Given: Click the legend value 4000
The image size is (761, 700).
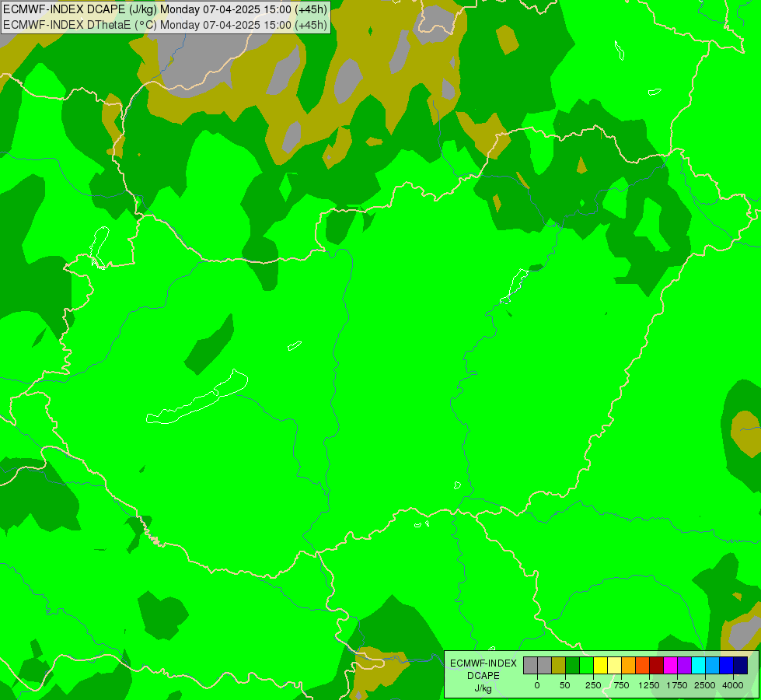Looking at the screenshot, I should [x=733, y=685].
